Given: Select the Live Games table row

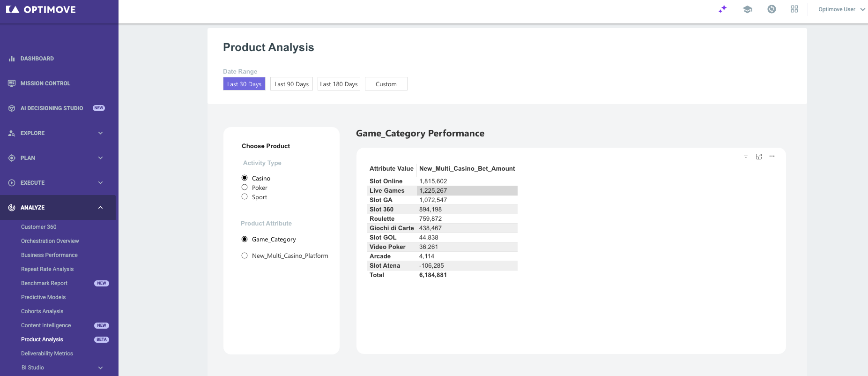Looking at the screenshot, I should (x=442, y=191).
